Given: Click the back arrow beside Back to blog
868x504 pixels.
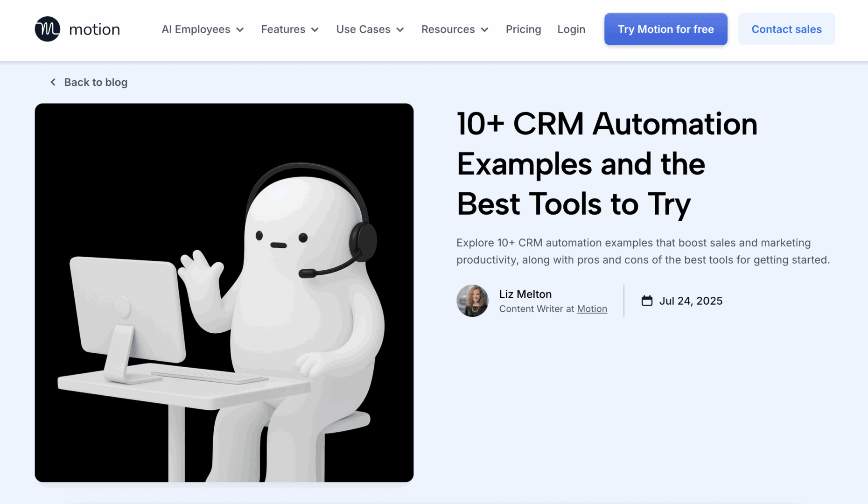Looking at the screenshot, I should click(x=53, y=82).
